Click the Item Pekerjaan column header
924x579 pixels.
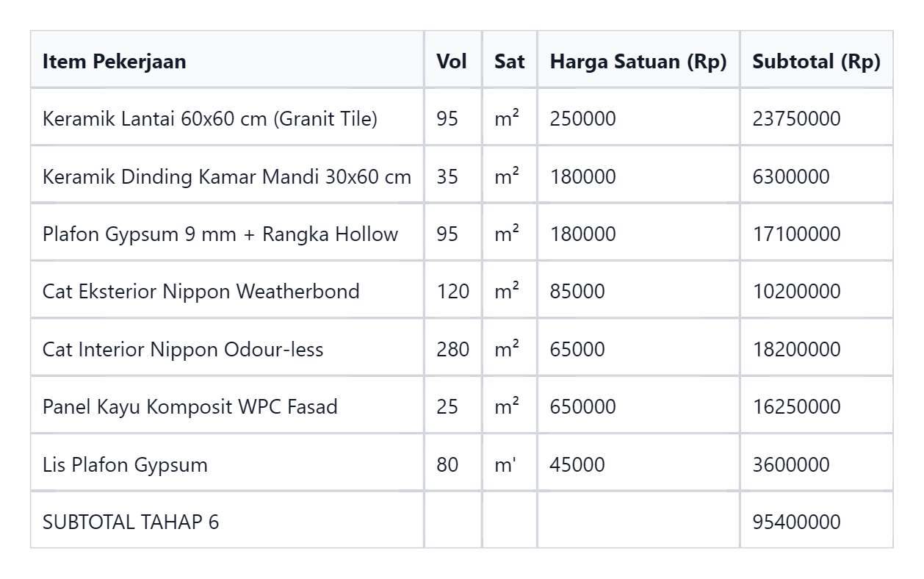(x=227, y=60)
